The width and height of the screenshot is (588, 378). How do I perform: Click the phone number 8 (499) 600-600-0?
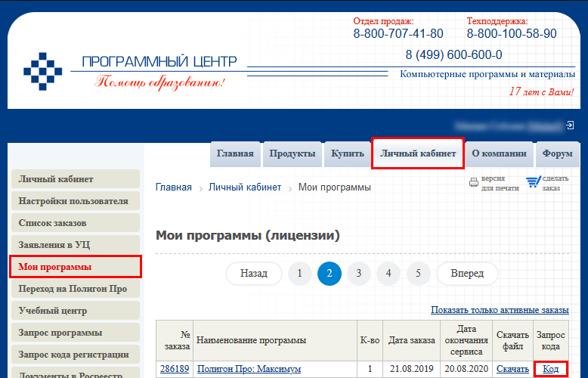pyautogui.click(x=453, y=55)
